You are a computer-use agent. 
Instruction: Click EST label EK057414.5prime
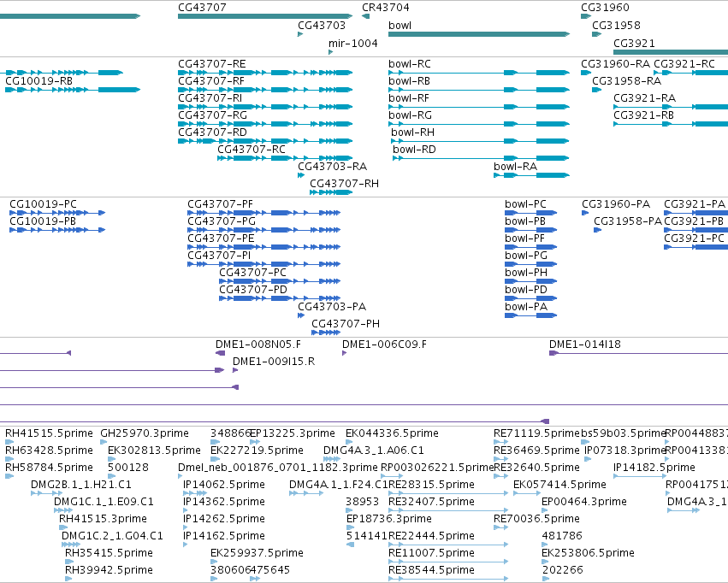pyautogui.click(x=560, y=485)
